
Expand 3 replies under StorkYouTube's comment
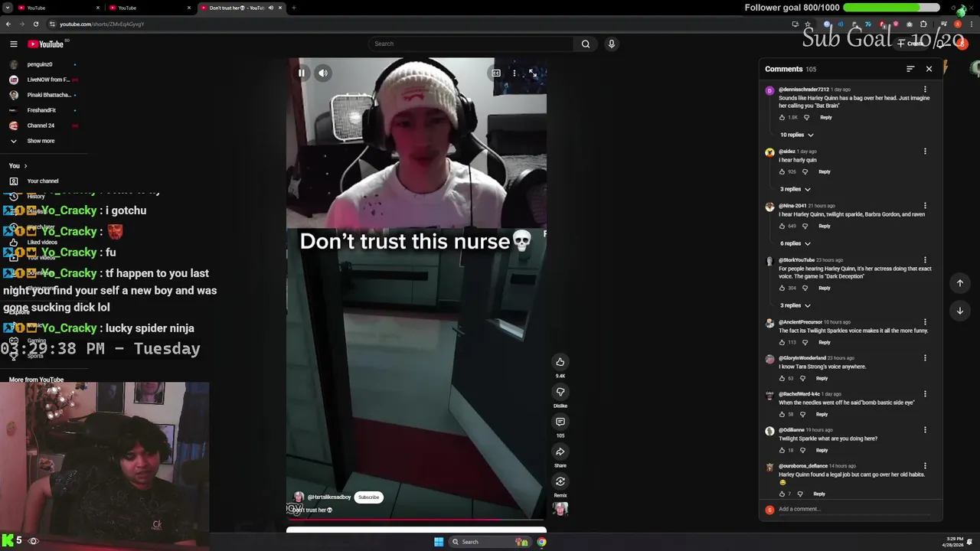795,305
